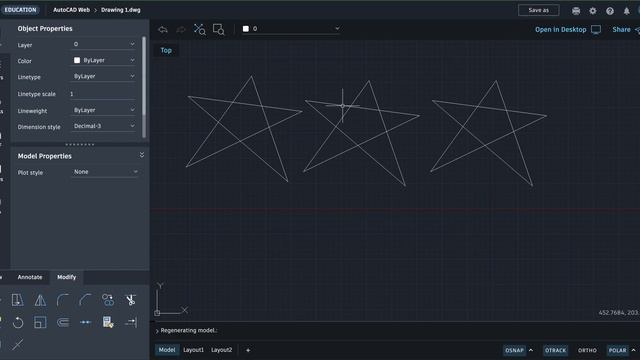Open the Plot style dropdown
This screenshot has height=360, width=640.
(x=105, y=172)
